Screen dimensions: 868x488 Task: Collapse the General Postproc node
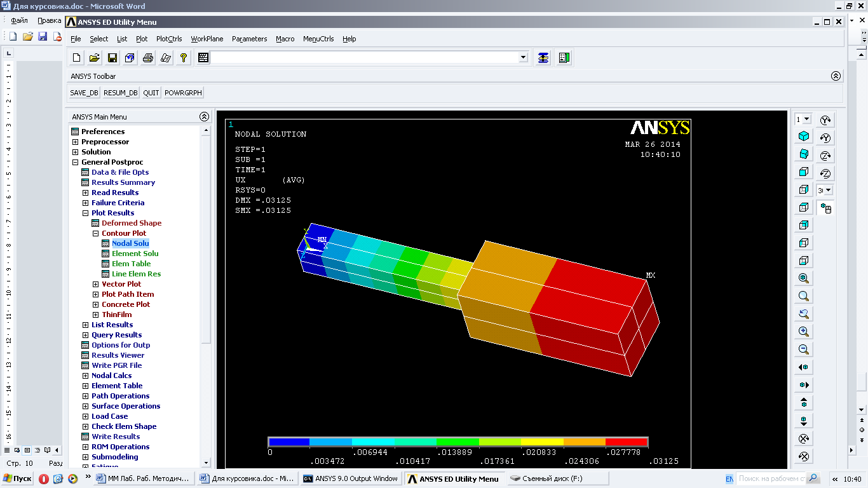(75, 162)
